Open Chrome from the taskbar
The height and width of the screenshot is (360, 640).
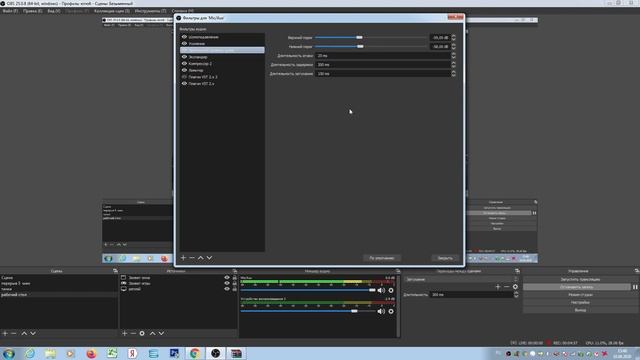pyautogui.click(x=195, y=353)
